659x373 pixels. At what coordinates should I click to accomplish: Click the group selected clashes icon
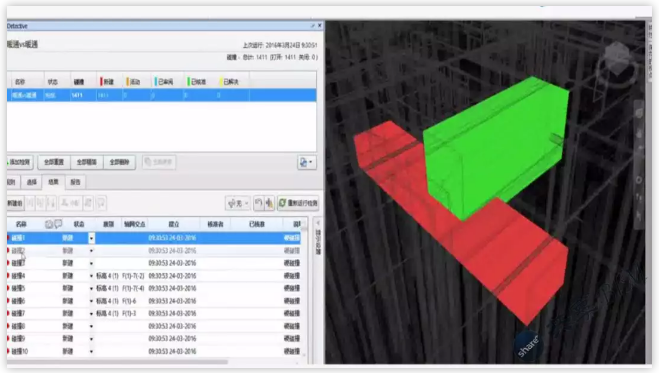(x=30, y=203)
